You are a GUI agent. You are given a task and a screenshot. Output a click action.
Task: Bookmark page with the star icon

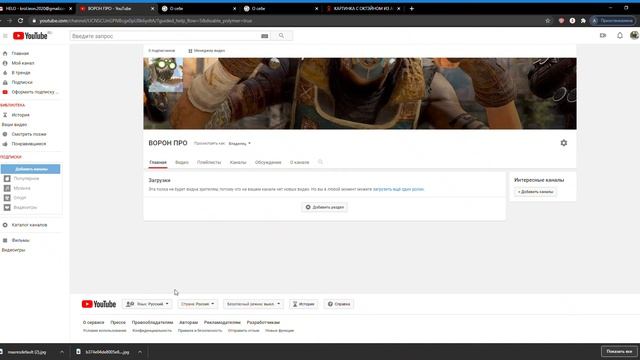548,20
